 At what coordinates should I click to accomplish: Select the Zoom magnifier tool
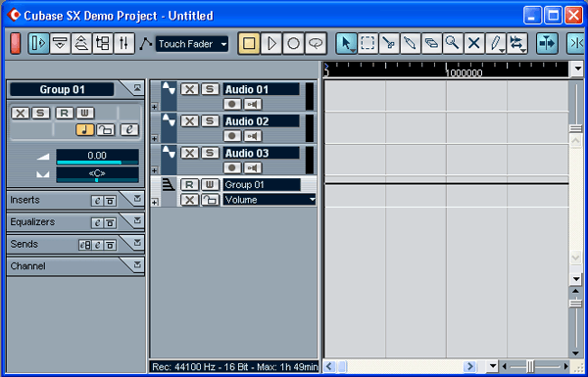(x=453, y=43)
